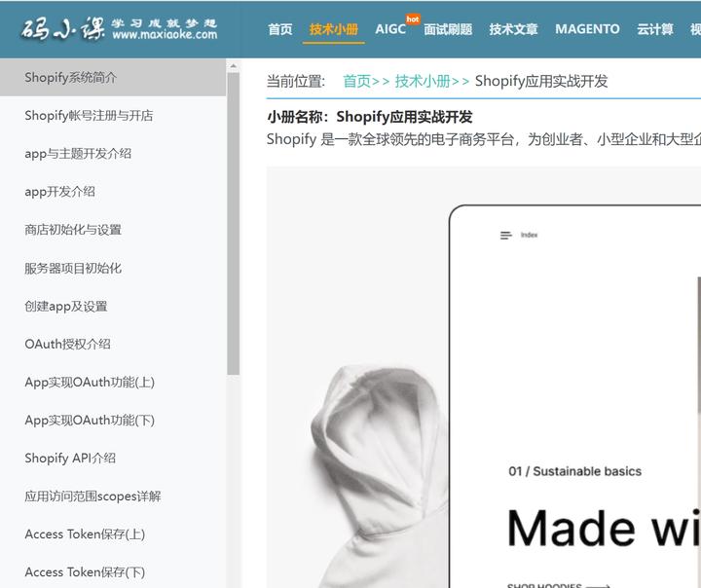This screenshot has height=588, width=701.
Task: Click 01 / Sustainable basics text
Action: click(575, 471)
